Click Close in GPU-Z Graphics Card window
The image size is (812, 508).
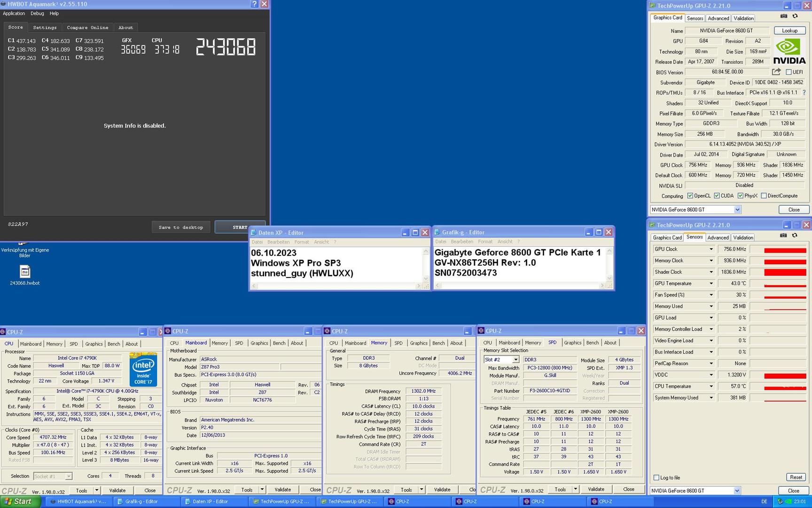point(794,210)
